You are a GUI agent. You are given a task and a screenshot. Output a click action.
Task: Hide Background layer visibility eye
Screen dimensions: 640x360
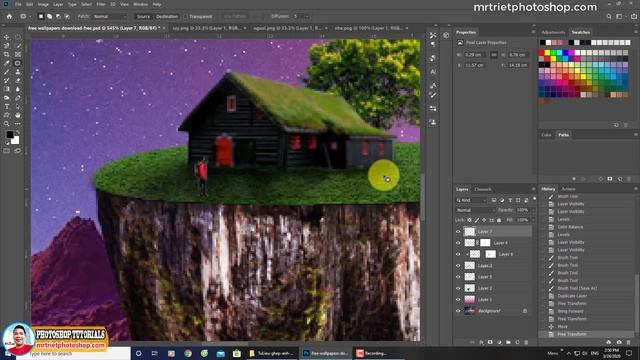click(x=458, y=311)
